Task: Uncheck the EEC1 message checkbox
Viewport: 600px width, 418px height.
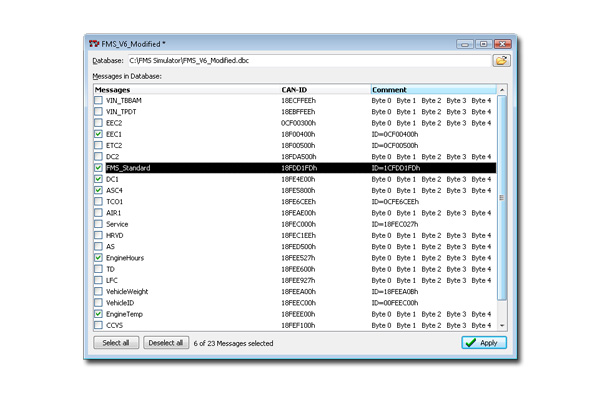Action: tap(98, 134)
